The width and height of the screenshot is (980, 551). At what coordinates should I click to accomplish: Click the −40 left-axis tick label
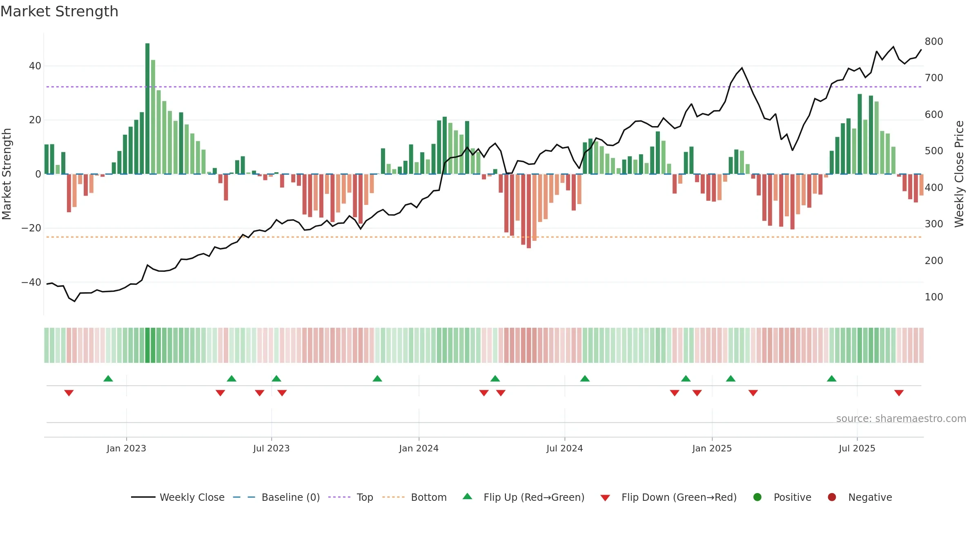click(x=31, y=282)
